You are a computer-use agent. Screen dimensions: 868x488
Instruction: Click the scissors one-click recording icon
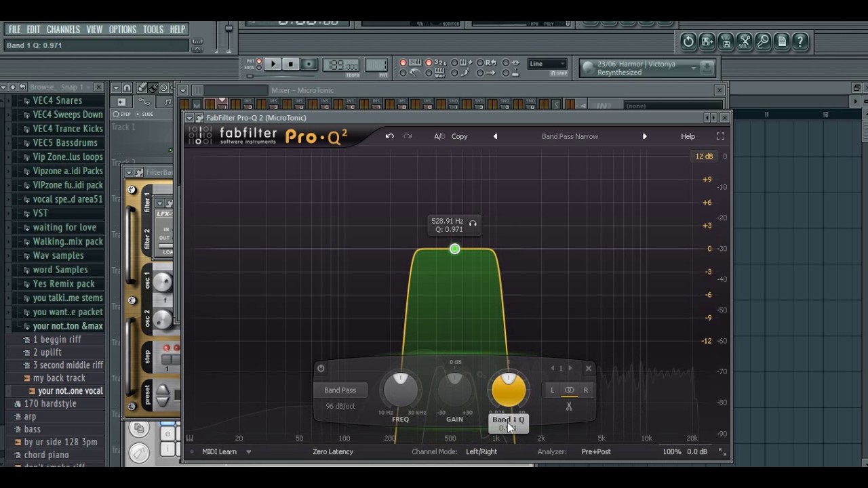tap(745, 41)
